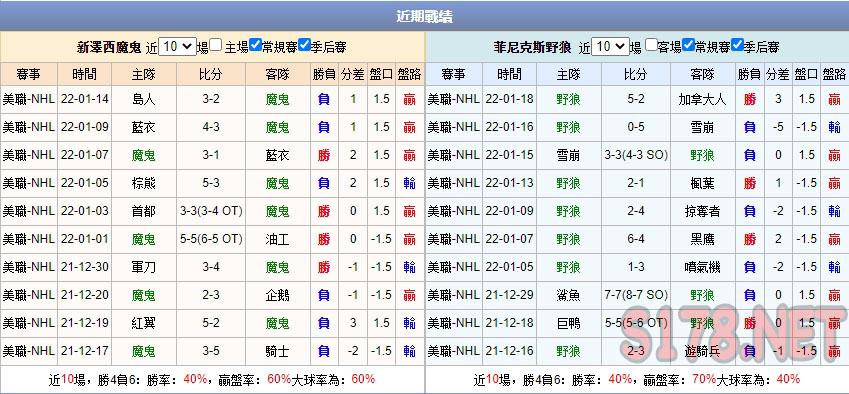Select the home team 鯊魚

coord(569,296)
